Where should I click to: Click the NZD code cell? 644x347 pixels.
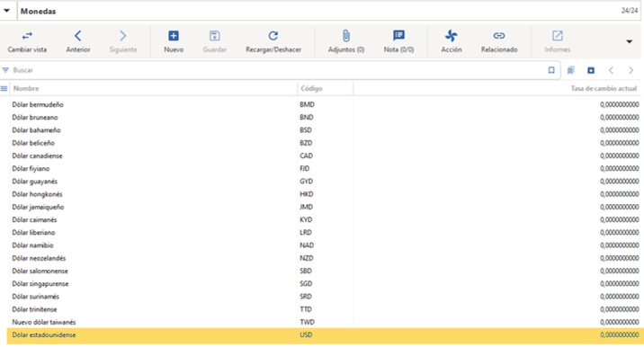click(307, 258)
